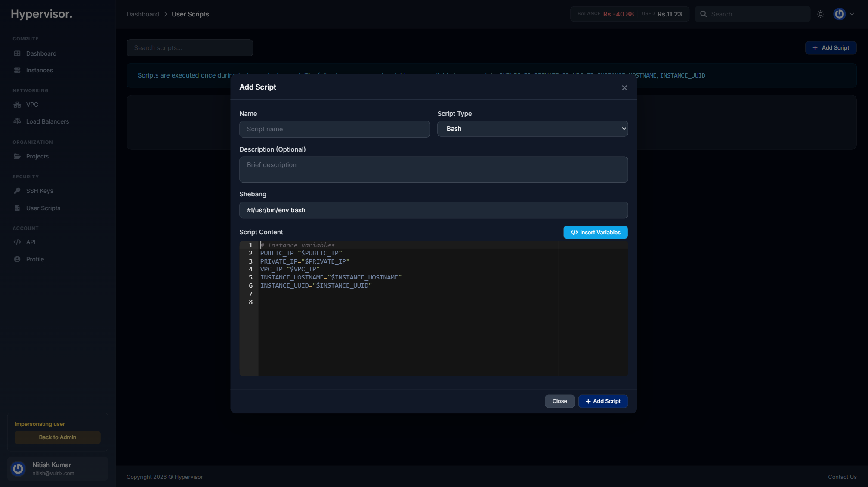Open the API section
The image size is (868, 487).
click(30, 242)
